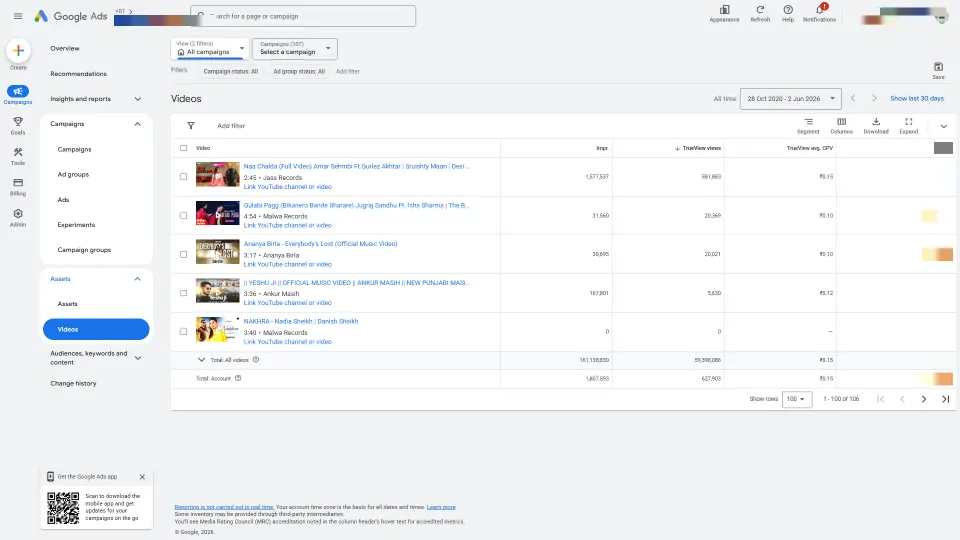Click the Google Ads logo
960x540 pixels.
click(70, 16)
